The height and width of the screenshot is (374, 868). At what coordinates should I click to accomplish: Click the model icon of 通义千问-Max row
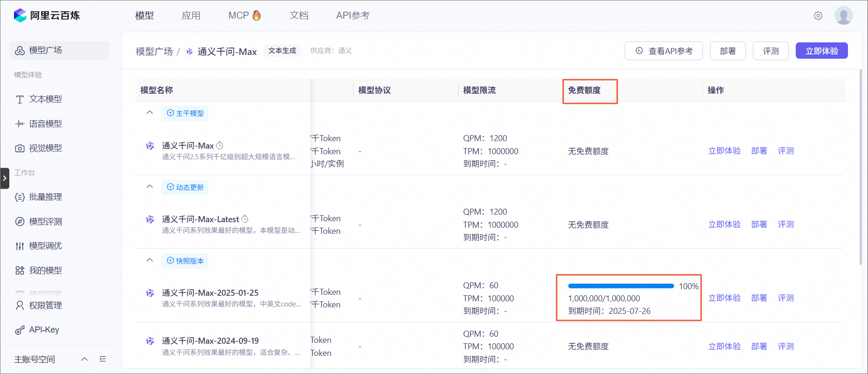click(x=150, y=146)
